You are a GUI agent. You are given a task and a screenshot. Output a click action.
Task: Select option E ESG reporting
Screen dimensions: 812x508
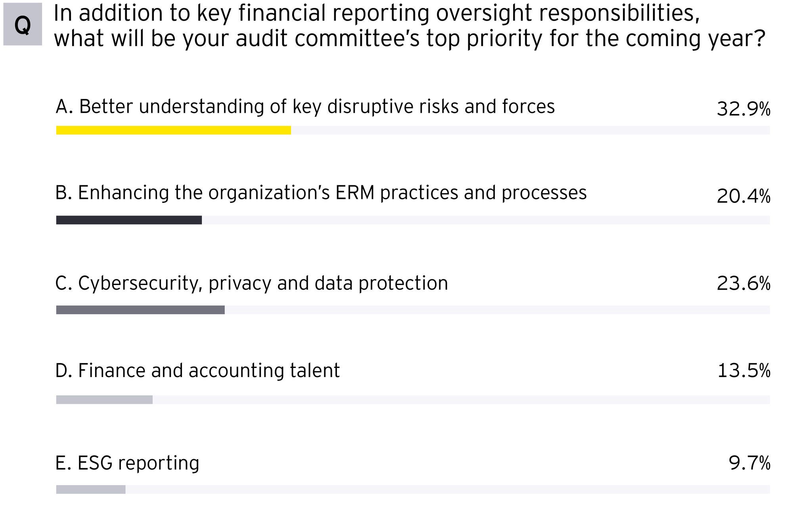pyautogui.click(x=127, y=463)
